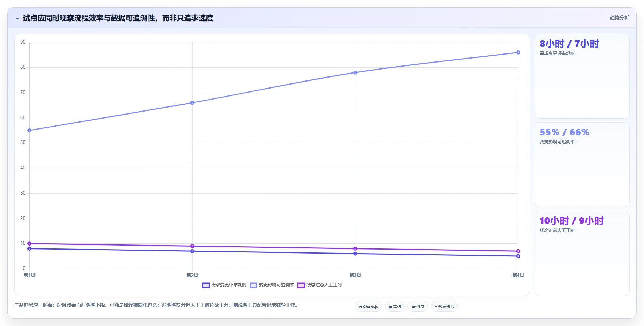Image resolution: width=644 pixels, height=326 pixels.
Task: Click the 第3周 x-axis label
Action: tap(355, 275)
